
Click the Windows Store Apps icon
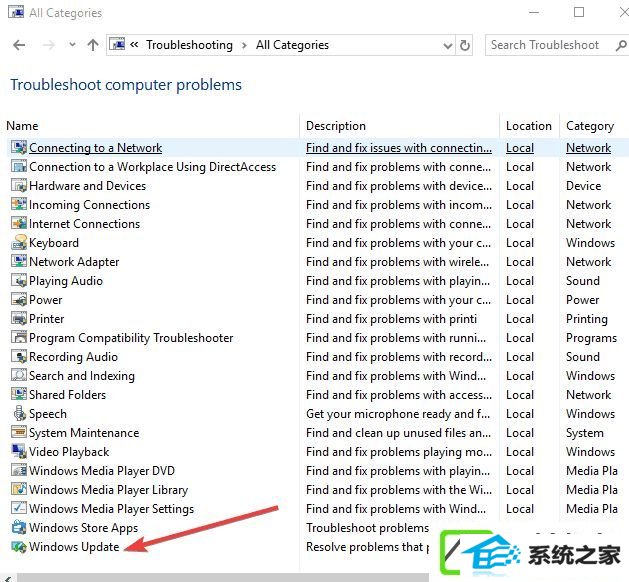pyautogui.click(x=19, y=527)
